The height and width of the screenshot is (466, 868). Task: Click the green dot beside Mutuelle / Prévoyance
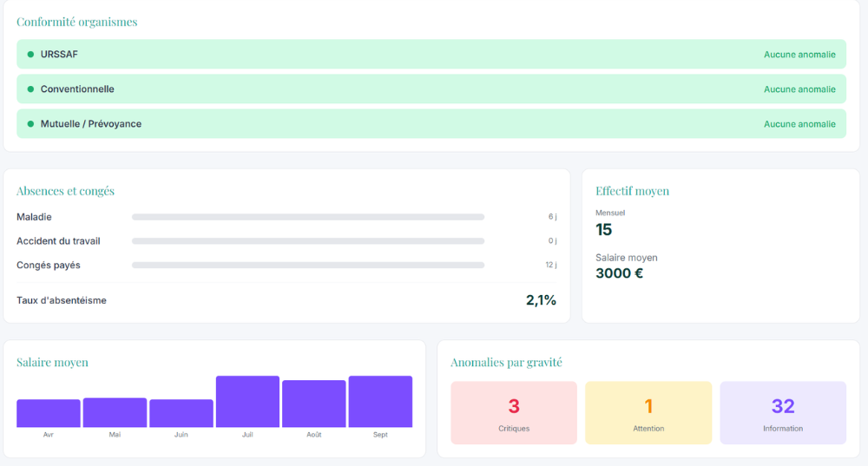[x=30, y=124]
